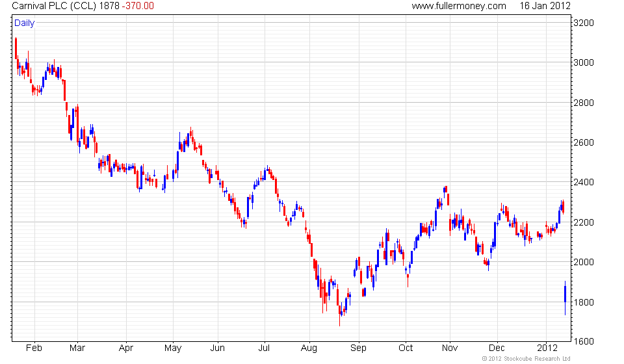Select the 1600 price axis label

[584, 341]
